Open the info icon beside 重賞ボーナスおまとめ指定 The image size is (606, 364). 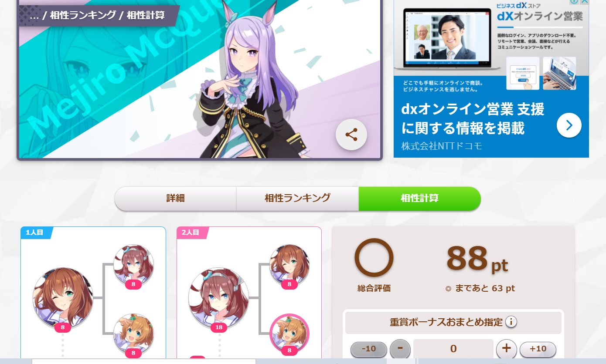click(x=511, y=323)
